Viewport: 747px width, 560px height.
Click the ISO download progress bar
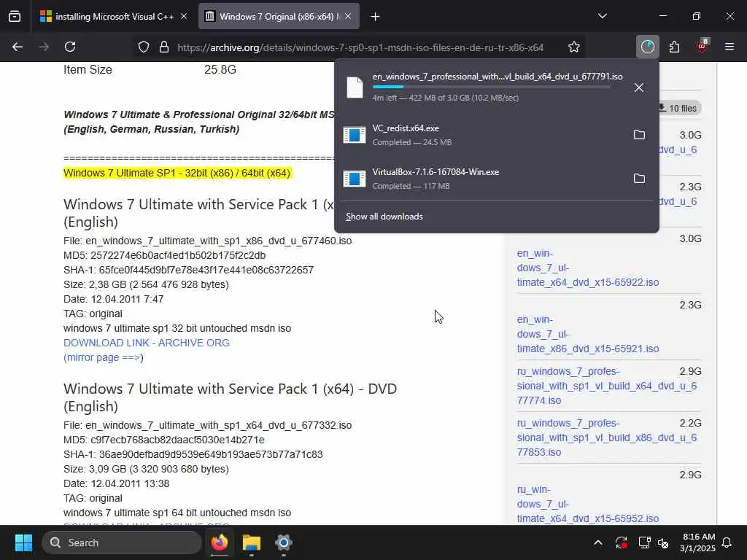[491, 87]
